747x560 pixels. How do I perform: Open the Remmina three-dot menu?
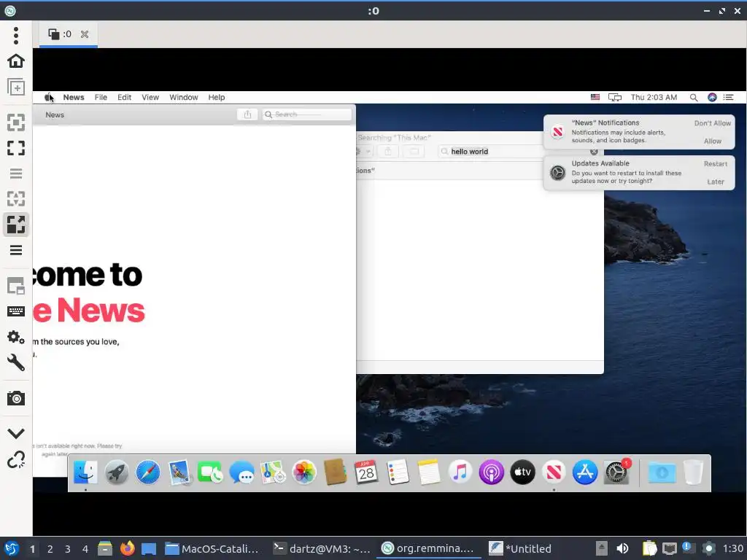pyautogui.click(x=16, y=35)
